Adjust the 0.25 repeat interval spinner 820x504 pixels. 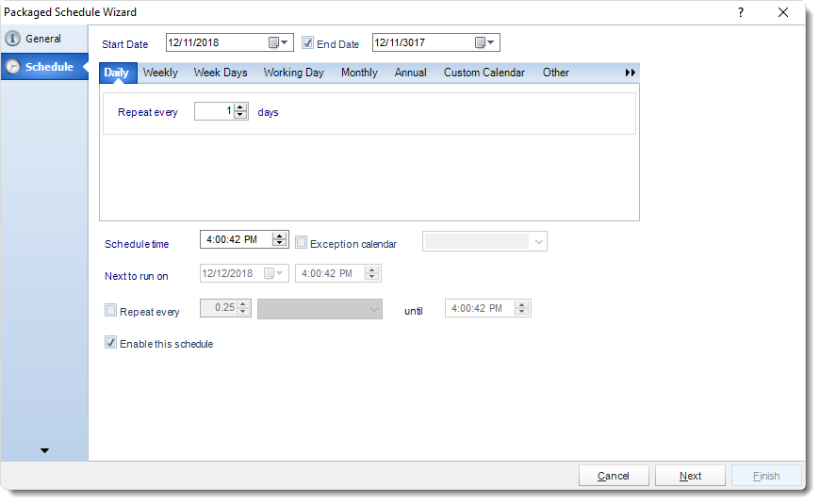[x=243, y=308]
